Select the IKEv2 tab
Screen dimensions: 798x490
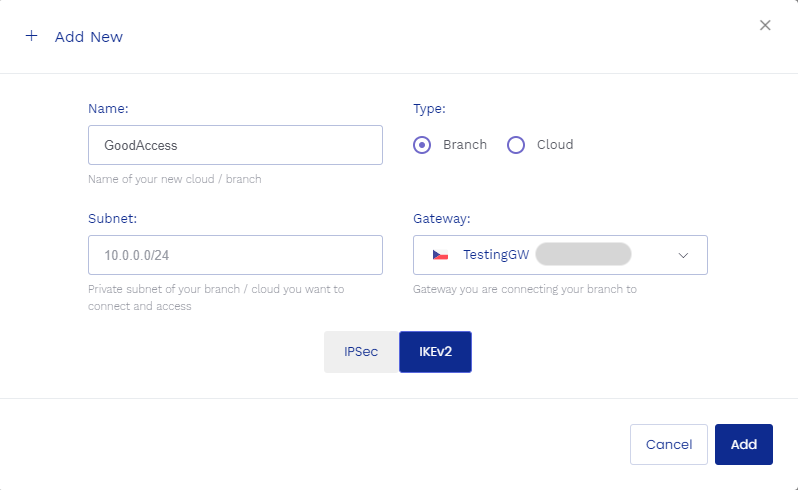(x=435, y=352)
